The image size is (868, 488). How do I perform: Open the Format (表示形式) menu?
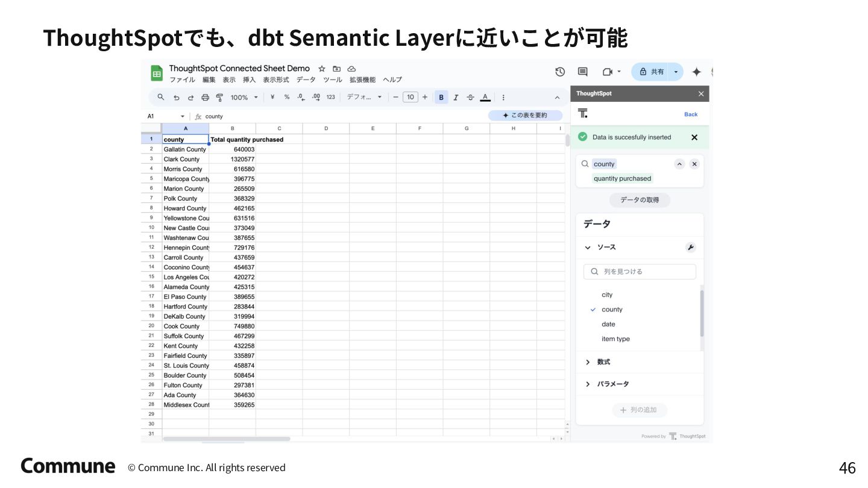(276, 80)
